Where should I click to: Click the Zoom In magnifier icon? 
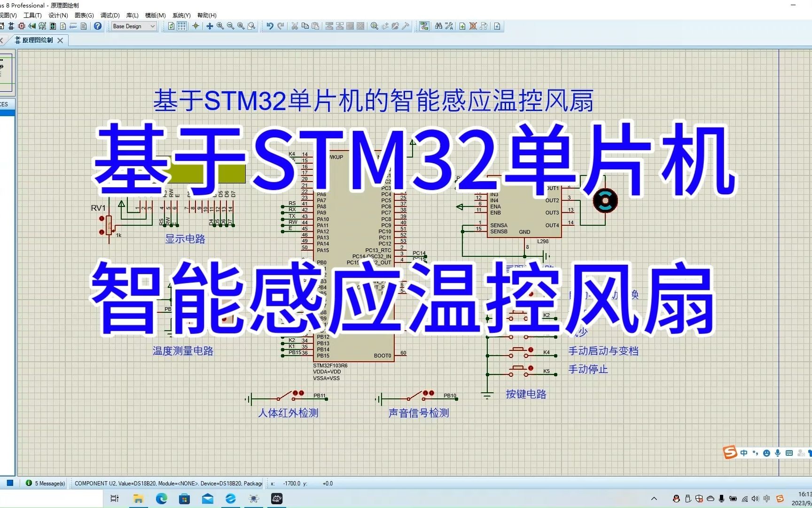(x=220, y=26)
